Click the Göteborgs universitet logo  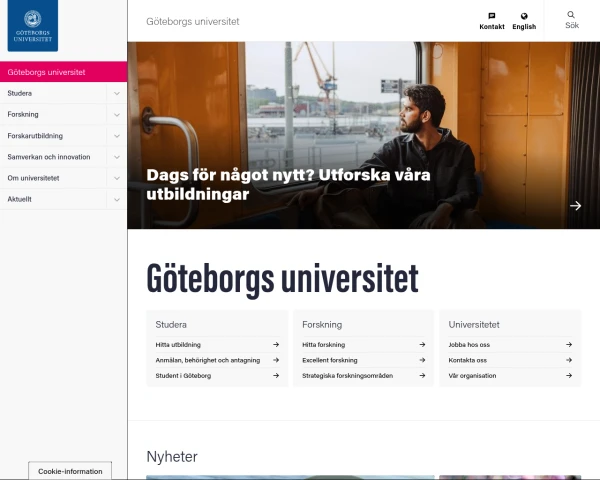point(33,25)
